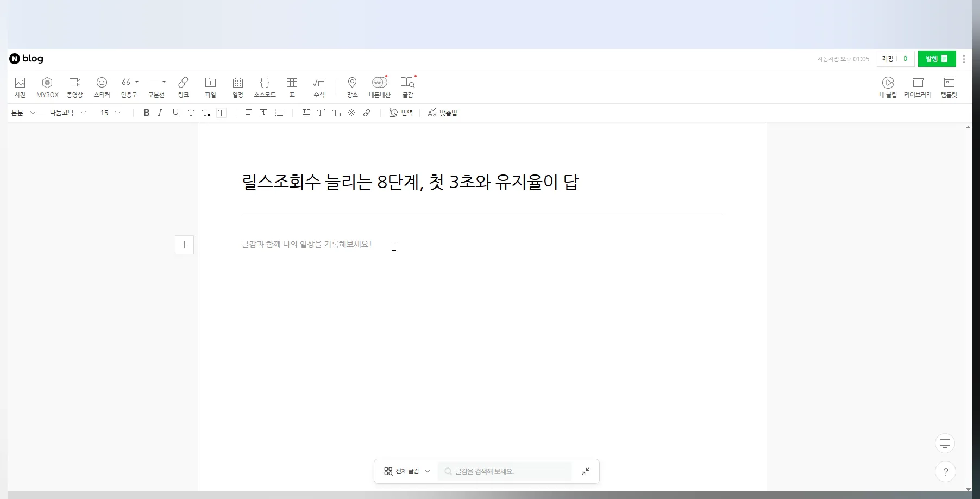Screen dimensions: 980x499
Task: Open the 스티커 sticker picker
Action: click(x=102, y=87)
